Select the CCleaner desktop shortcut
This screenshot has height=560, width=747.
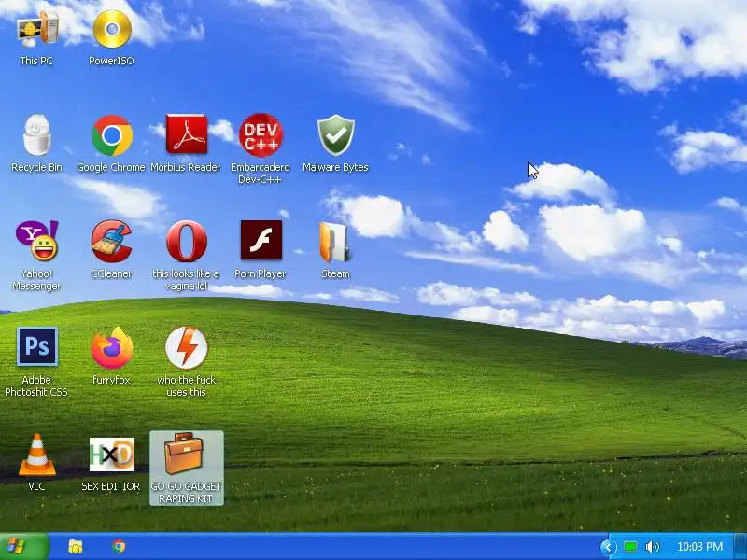(x=111, y=241)
